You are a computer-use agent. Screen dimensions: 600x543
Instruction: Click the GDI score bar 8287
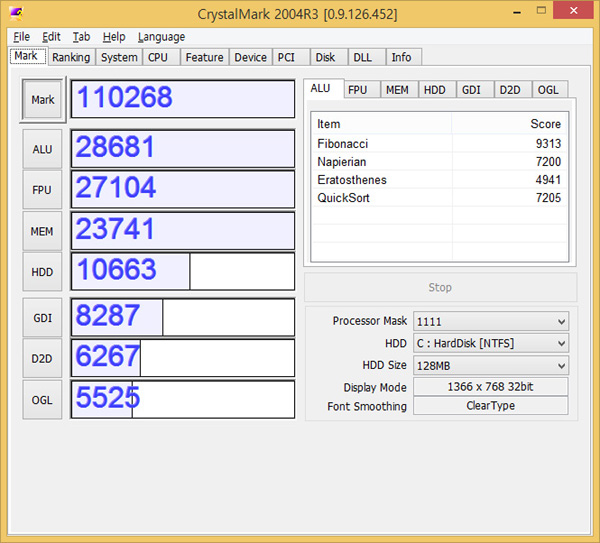pyautogui.click(x=183, y=317)
